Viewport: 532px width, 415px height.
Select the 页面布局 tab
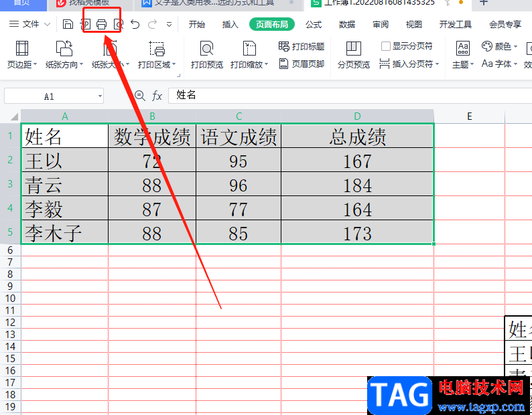click(x=272, y=24)
